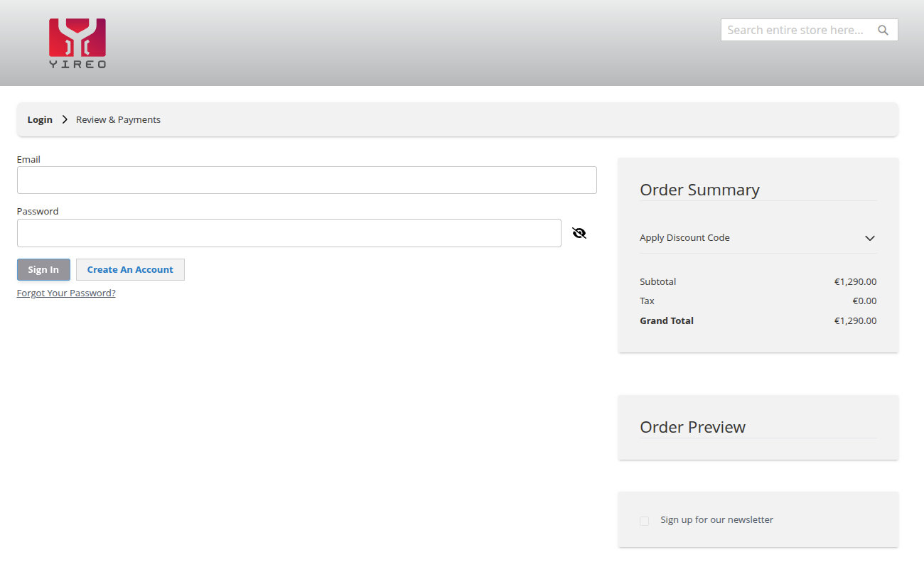
Task: Click the Apply Discount Code label
Action: point(684,238)
